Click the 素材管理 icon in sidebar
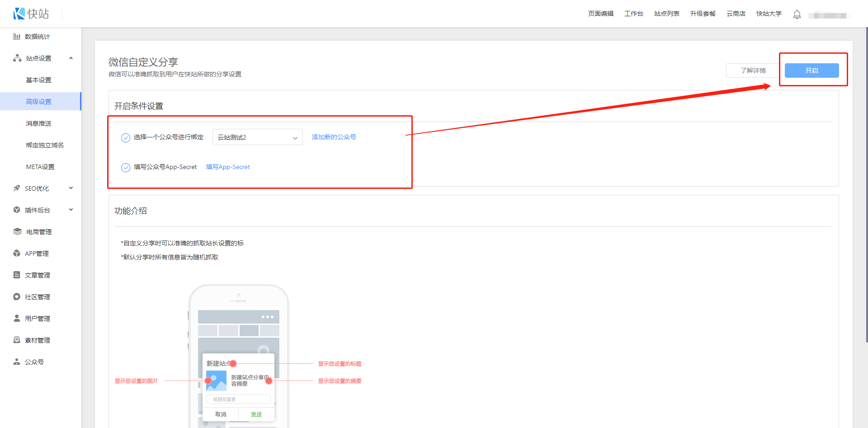This screenshot has height=428, width=868. click(x=17, y=340)
